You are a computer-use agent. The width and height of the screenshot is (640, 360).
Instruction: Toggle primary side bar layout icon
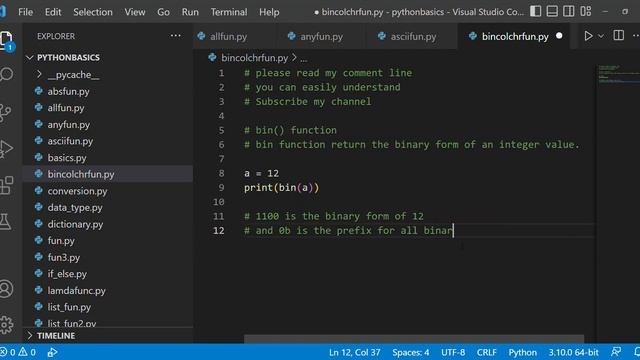click(x=536, y=11)
